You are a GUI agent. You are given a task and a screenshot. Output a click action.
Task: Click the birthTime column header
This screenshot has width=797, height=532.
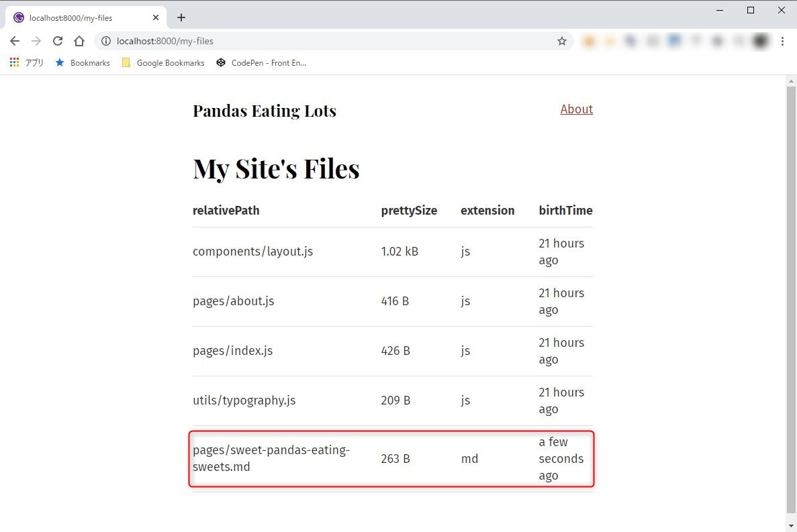pyautogui.click(x=566, y=210)
